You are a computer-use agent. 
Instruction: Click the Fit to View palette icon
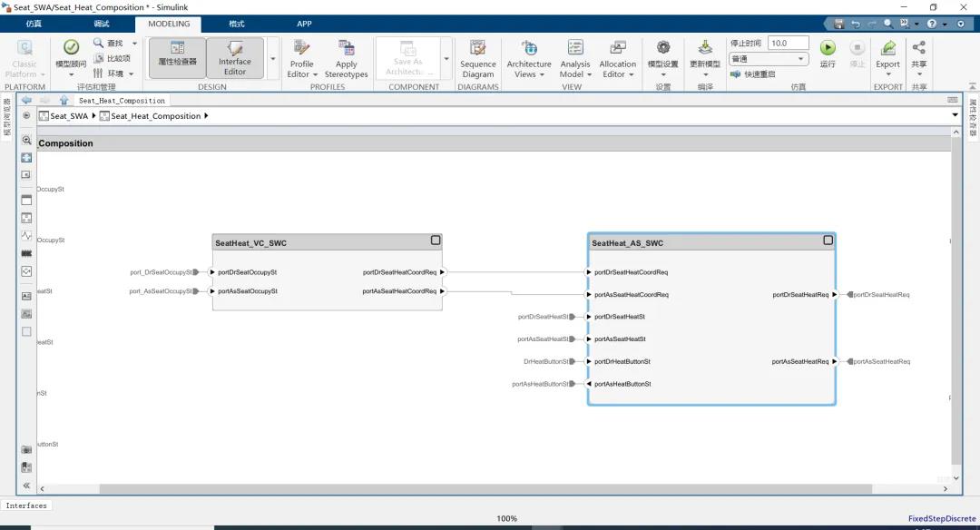pos(26,158)
